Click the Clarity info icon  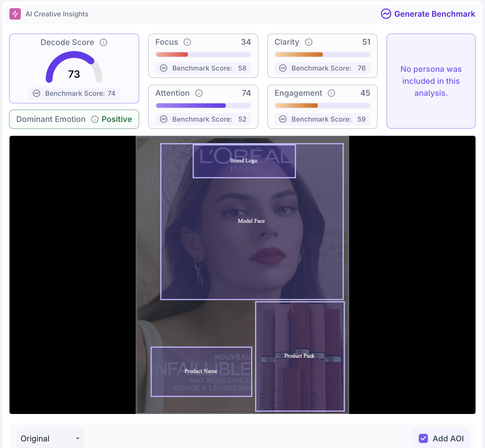click(x=309, y=42)
